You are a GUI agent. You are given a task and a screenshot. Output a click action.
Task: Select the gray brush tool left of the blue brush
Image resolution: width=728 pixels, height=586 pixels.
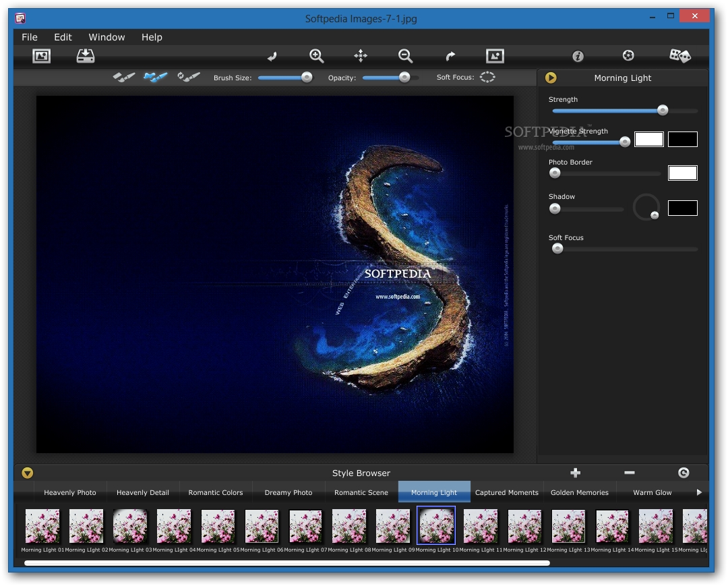tap(123, 77)
